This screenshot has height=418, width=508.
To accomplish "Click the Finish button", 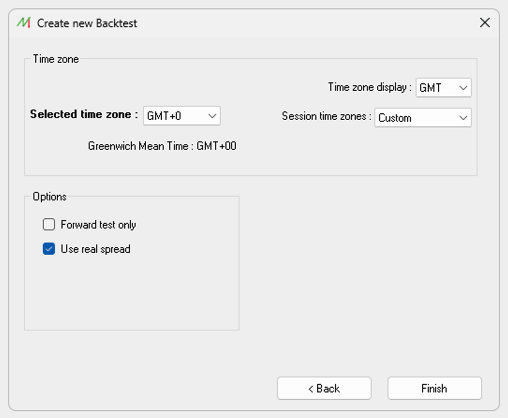I will pos(434,388).
